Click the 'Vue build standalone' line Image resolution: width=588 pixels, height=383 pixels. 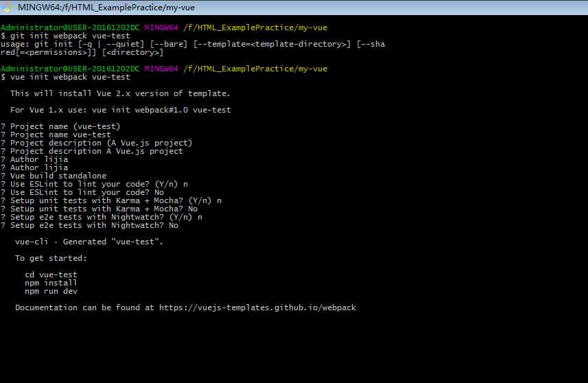click(54, 176)
